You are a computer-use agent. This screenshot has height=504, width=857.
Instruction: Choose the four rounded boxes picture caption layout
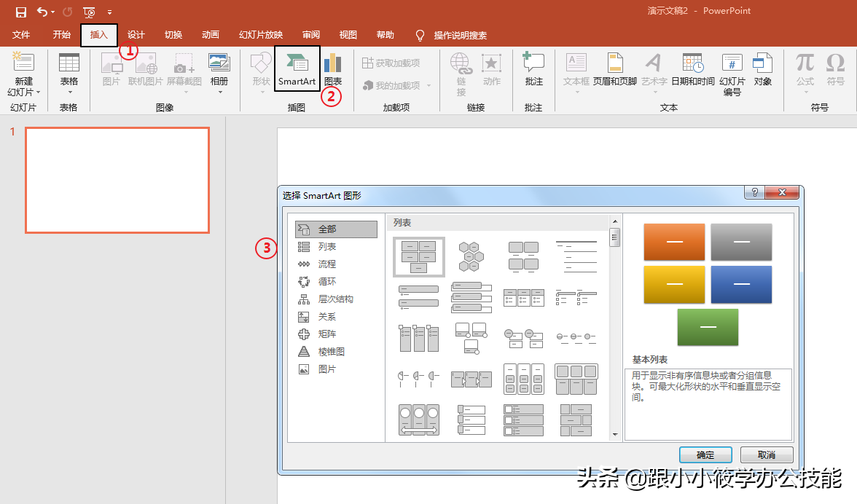pyautogui.click(x=523, y=256)
